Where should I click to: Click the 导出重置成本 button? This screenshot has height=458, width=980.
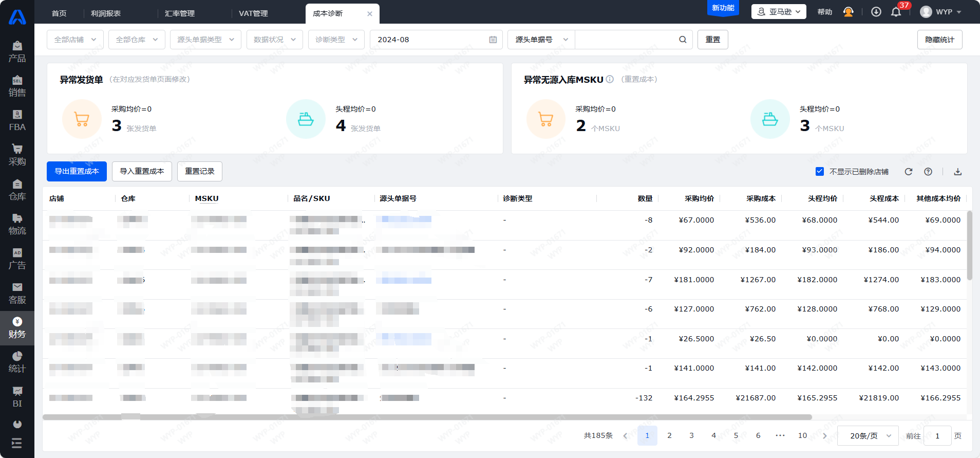tap(77, 171)
